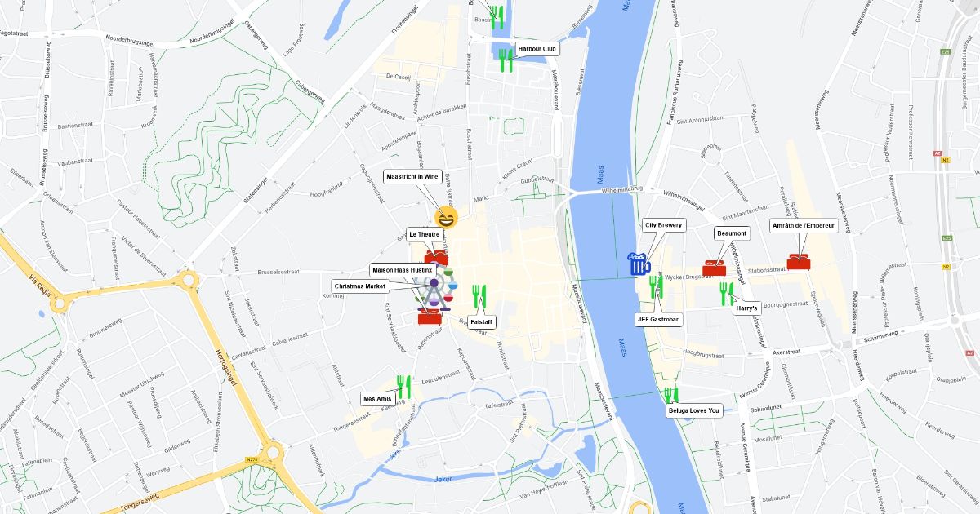Select the Beluga Loves You restaurant icon
The image size is (980, 514).
(670, 397)
